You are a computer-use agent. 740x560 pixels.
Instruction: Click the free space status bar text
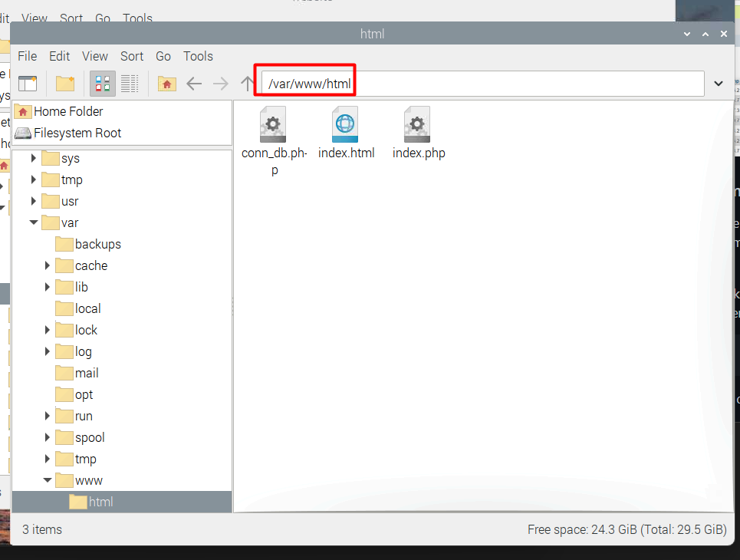point(627,530)
